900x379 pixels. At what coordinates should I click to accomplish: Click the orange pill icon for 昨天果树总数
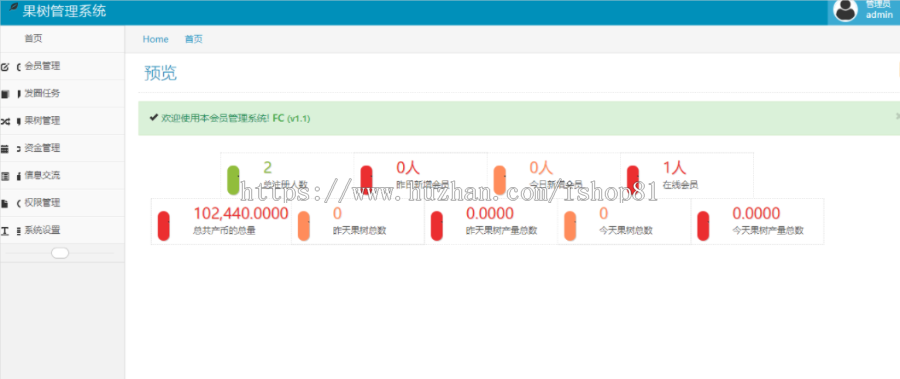pyautogui.click(x=304, y=226)
